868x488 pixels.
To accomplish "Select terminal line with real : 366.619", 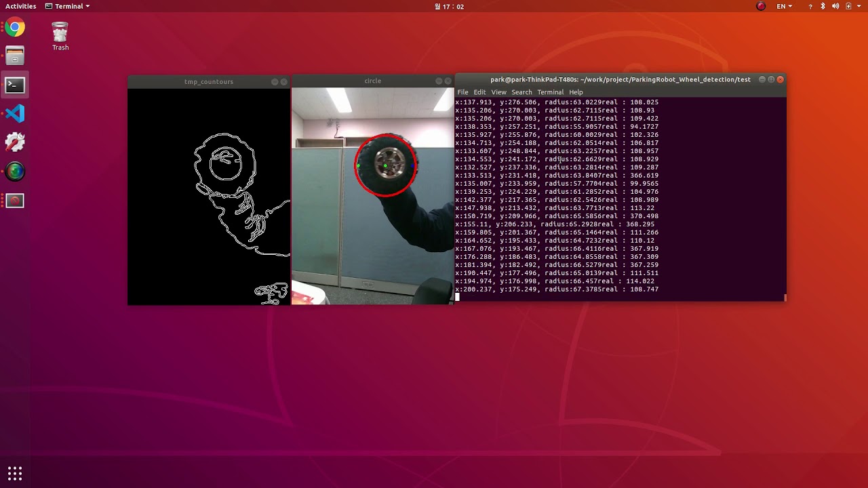I will coord(557,175).
